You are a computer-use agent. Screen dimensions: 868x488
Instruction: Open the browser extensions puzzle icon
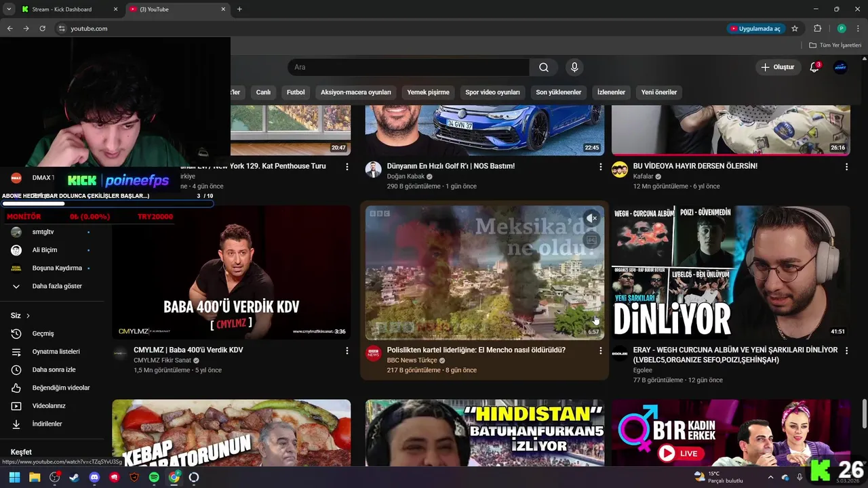coord(817,28)
